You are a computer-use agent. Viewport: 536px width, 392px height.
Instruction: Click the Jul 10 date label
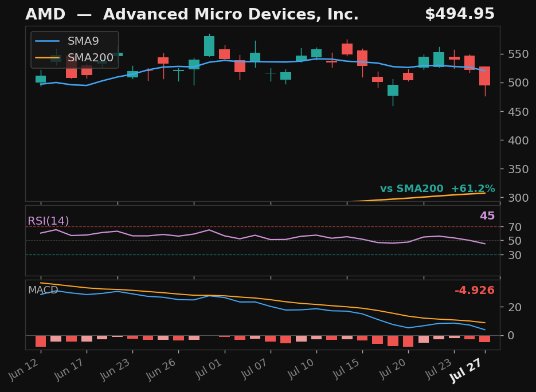coord(299,369)
